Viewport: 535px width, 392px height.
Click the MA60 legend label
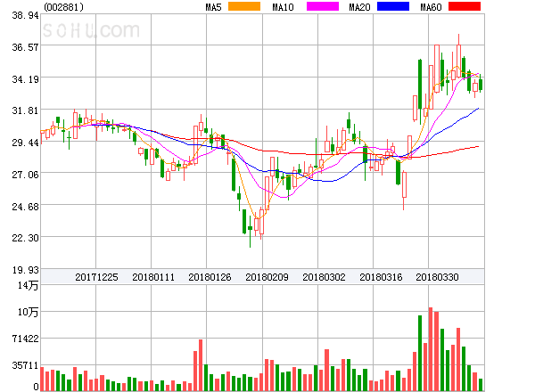tap(431, 7)
